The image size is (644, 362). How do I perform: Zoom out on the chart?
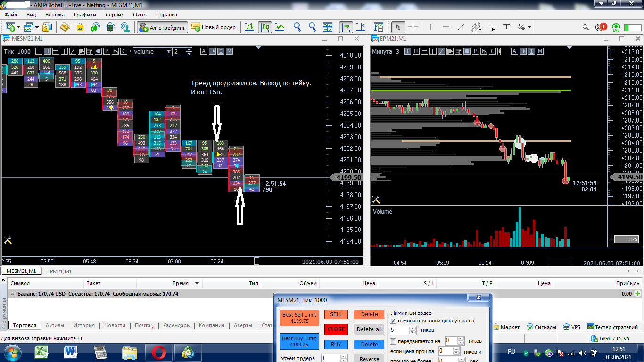312,27
